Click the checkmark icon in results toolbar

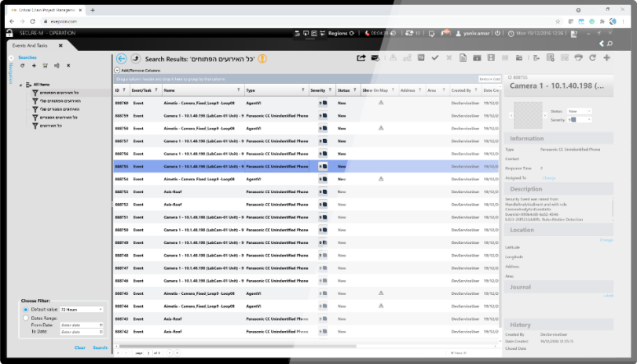coord(434,58)
